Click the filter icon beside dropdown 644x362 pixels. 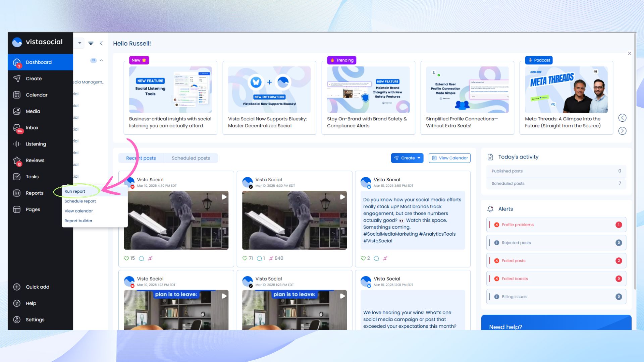pos(91,43)
